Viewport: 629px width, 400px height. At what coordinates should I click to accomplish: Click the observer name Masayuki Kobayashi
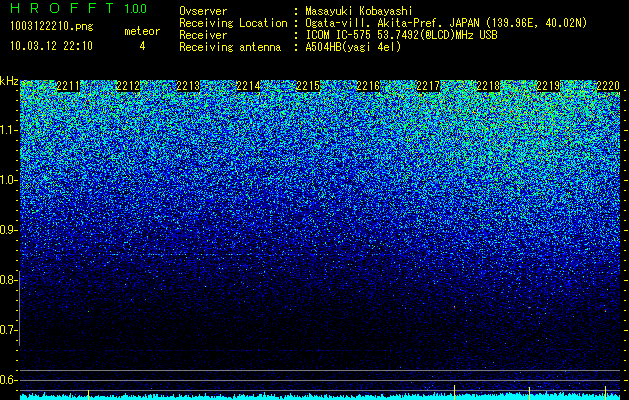click(x=359, y=11)
